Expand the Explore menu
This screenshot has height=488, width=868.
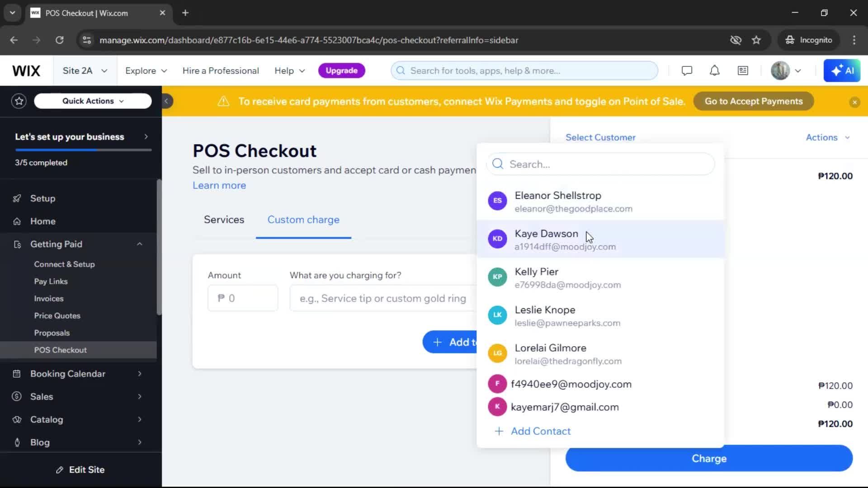[x=146, y=71]
